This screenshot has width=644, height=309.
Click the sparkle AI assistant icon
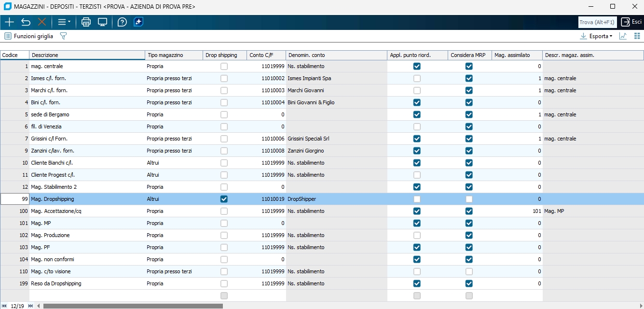click(x=138, y=22)
